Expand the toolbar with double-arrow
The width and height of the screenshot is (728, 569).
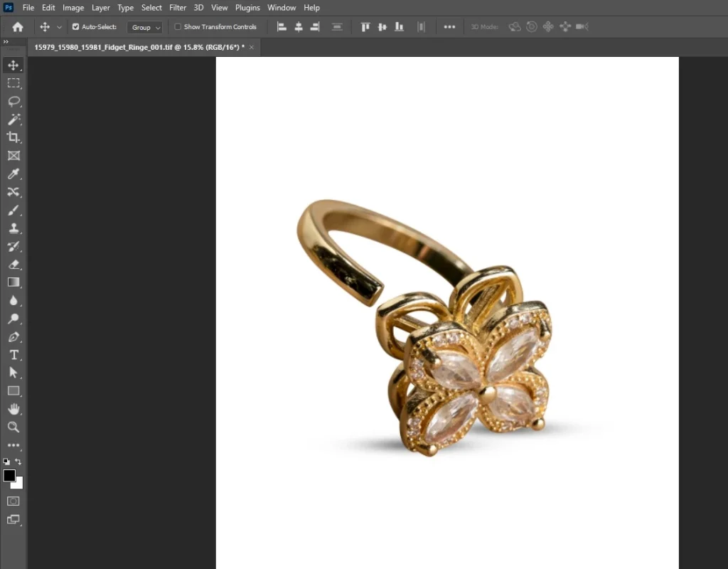click(6, 42)
